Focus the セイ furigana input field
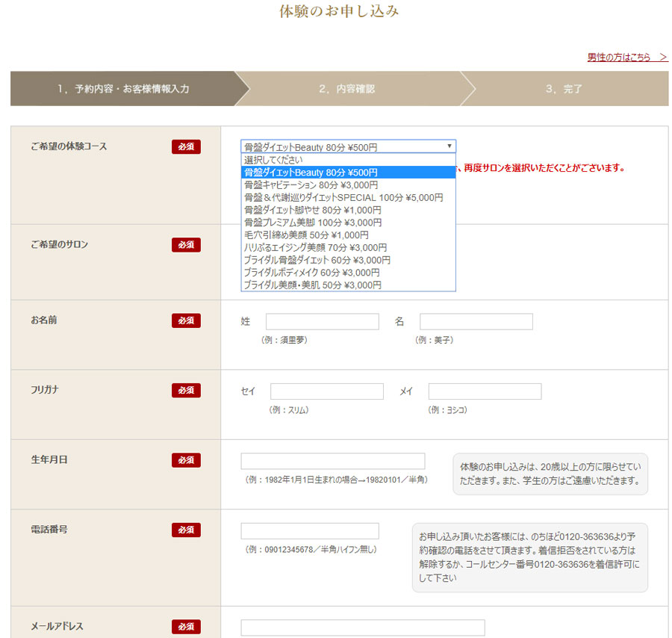Screen dimensions: 672x638 click(x=326, y=391)
